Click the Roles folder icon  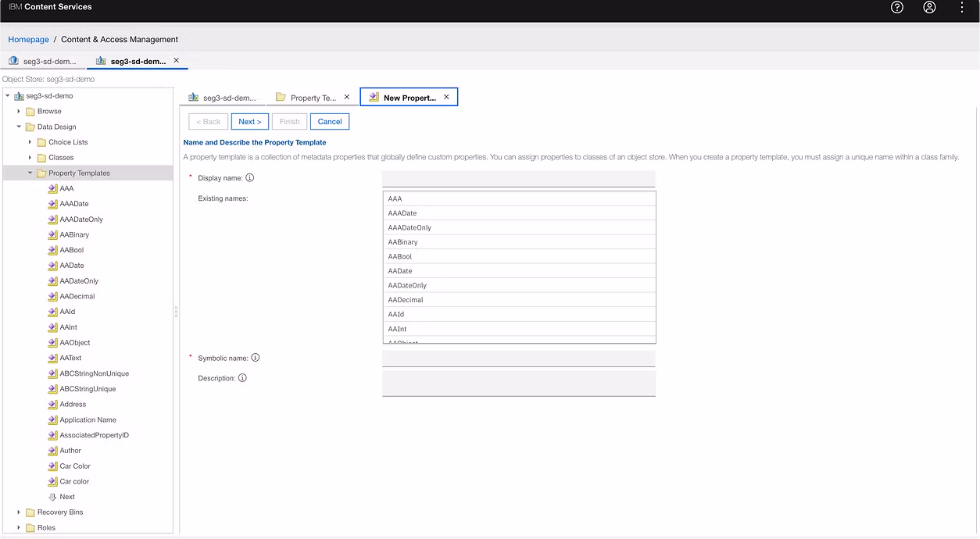pos(30,528)
